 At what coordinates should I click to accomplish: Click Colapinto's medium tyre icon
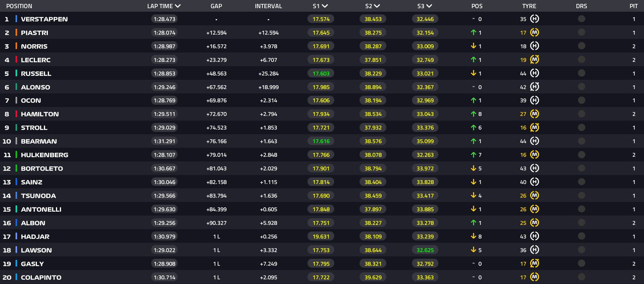click(x=534, y=277)
